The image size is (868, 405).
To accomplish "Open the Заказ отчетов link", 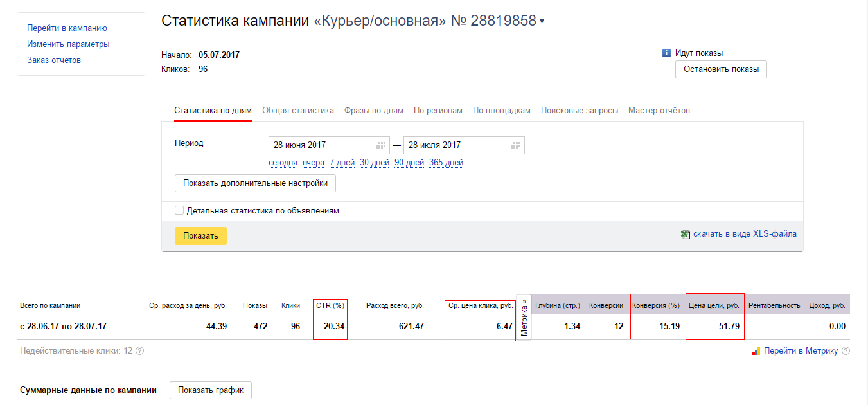I will (54, 60).
